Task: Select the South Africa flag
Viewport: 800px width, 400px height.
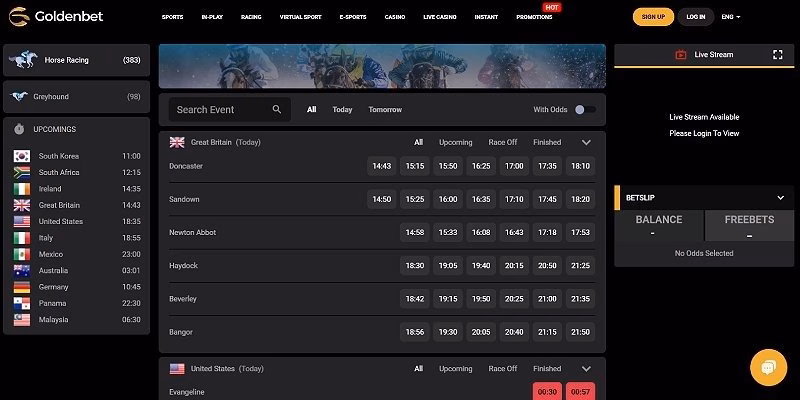Action: pos(22,172)
